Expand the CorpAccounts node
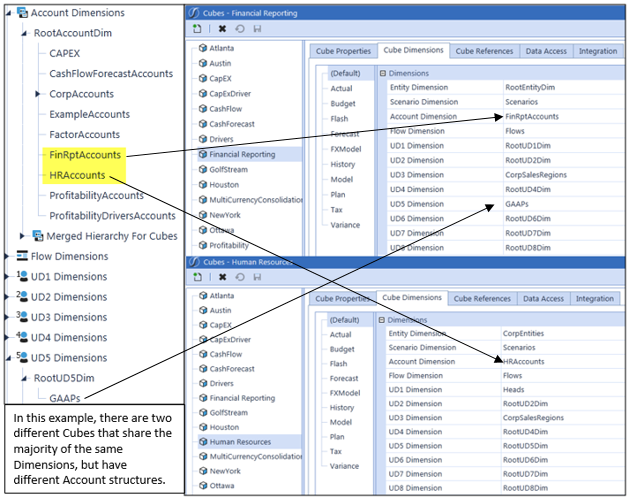This screenshot has width=630, height=499. tap(37, 94)
